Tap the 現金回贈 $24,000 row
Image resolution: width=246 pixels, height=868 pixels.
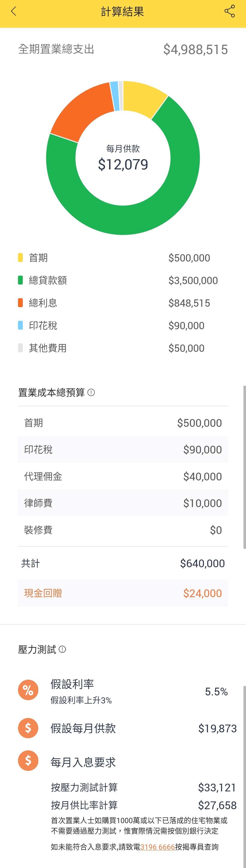[123, 593]
